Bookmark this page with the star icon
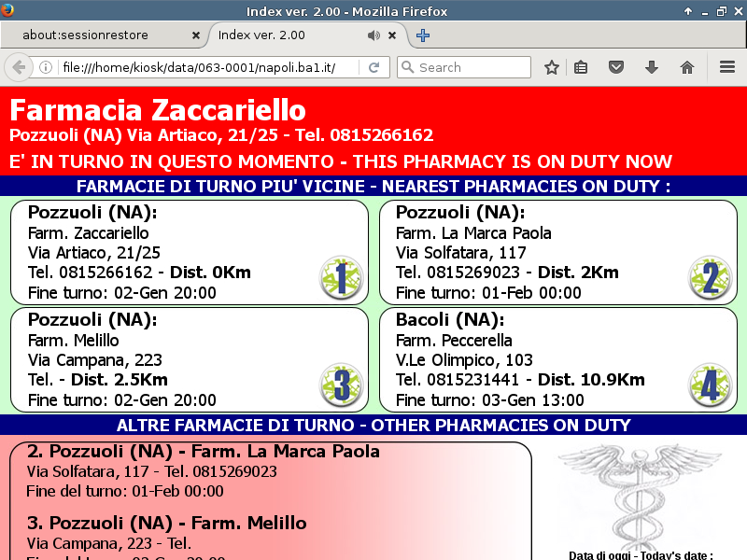 coord(552,67)
